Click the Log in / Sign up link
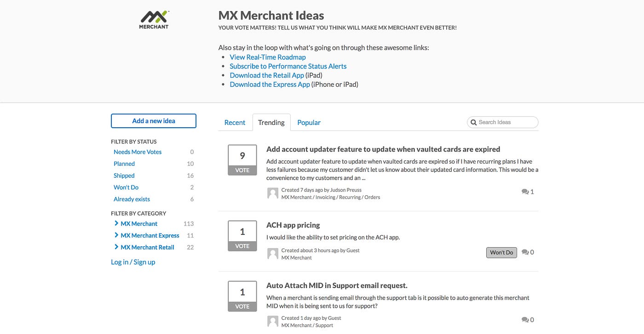The height and width of the screenshot is (334, 644). tap(133, 262)
